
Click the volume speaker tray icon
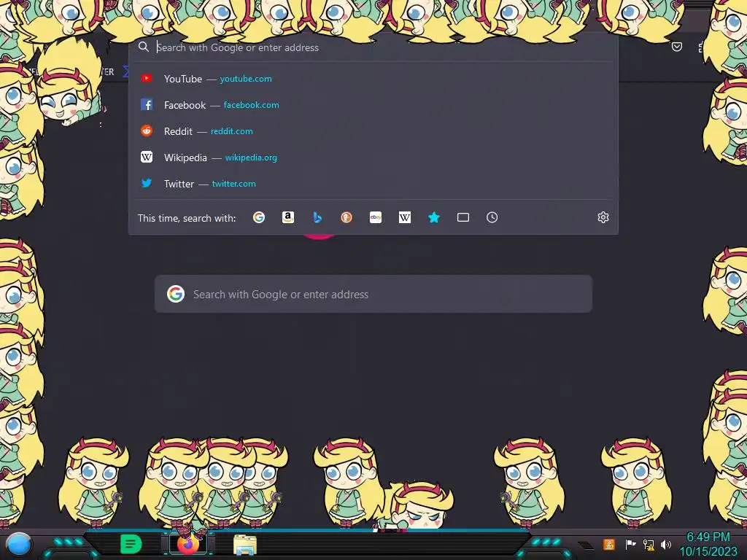click(x=666, y=544)
